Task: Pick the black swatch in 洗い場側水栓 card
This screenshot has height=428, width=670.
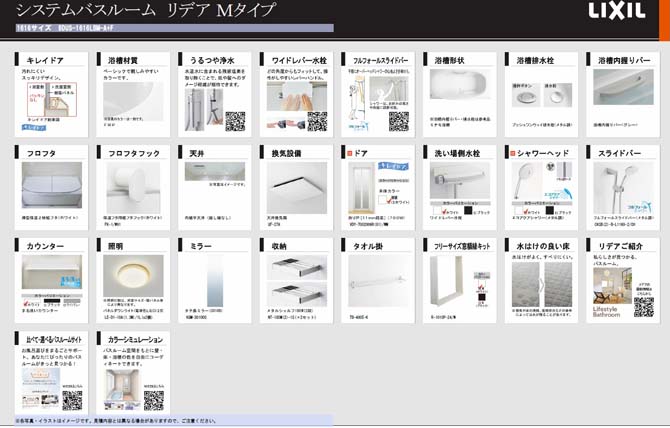Action: pyautogui.click(x=468, y=210)
